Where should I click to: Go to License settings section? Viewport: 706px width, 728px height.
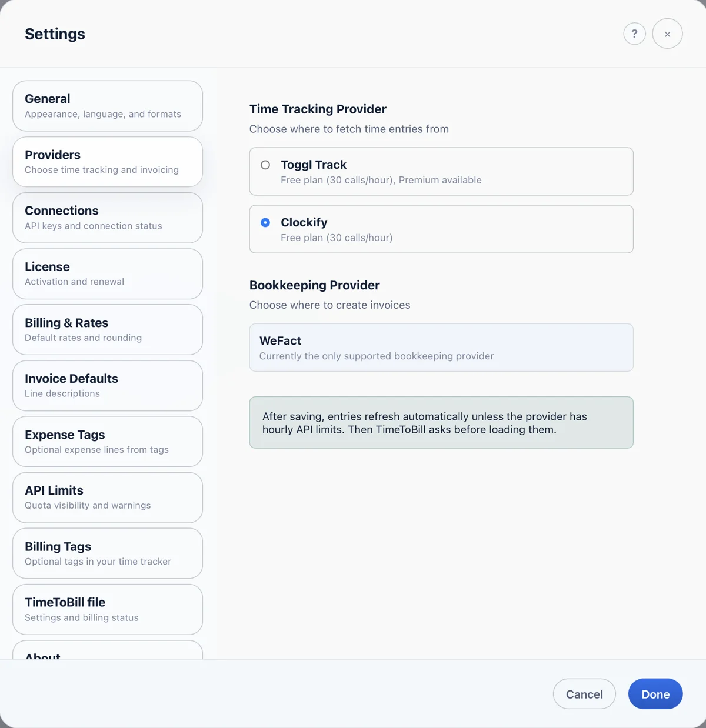[108, 274]
